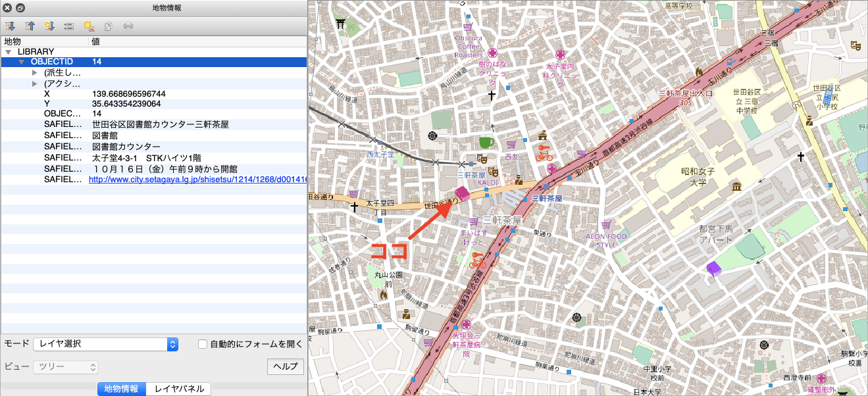Viewport: 868px width, 396px height.
Task: Collapse the LIBRARY tree node
Action: (x=9, y=51)
